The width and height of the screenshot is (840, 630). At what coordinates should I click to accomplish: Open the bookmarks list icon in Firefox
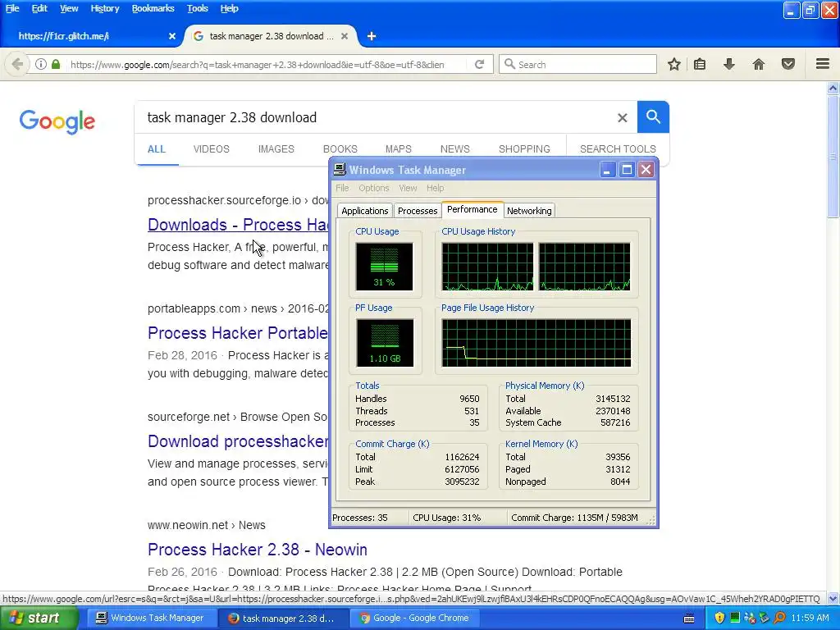click(x=700, y=64)
